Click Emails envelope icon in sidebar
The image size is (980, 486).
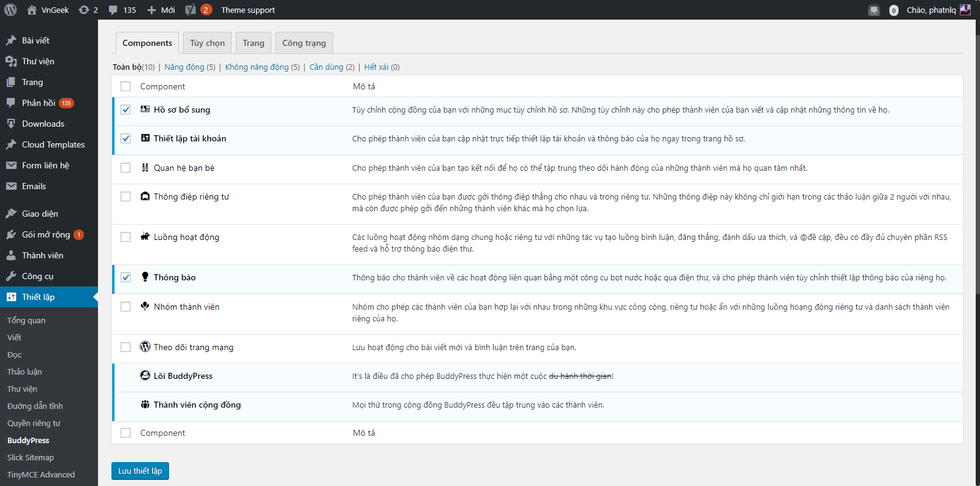(11, 186)
